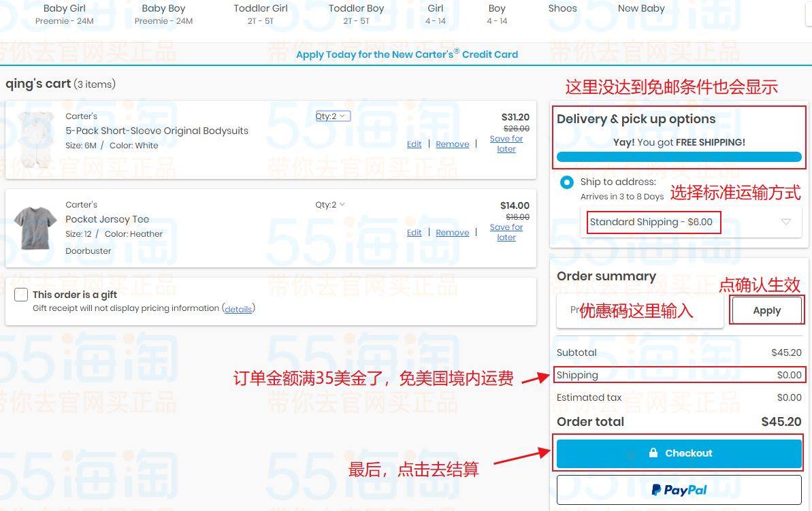Click the Shipping $0.00 value
The width and height of the screenshot is (812, 511).
click(x=789, y=375)
